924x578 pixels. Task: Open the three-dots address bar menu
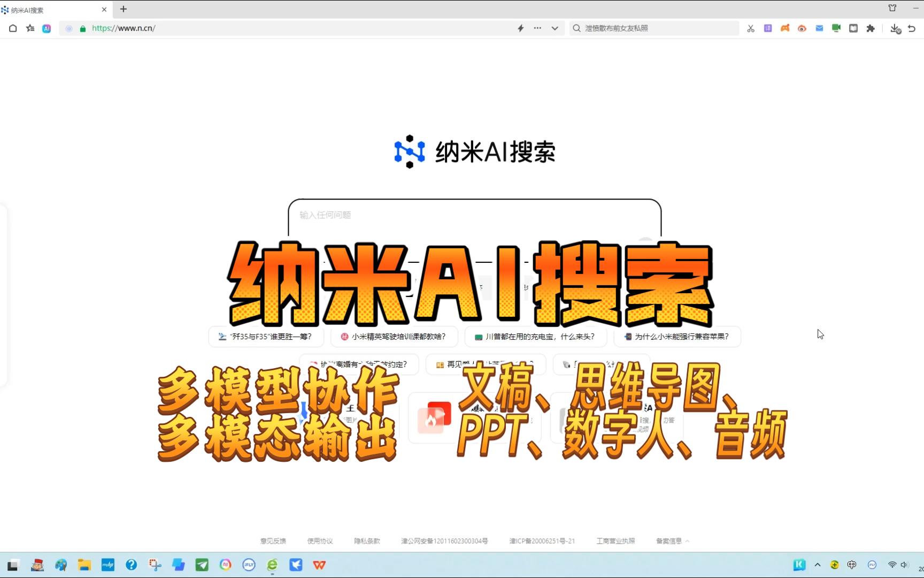tap(537, 28)
